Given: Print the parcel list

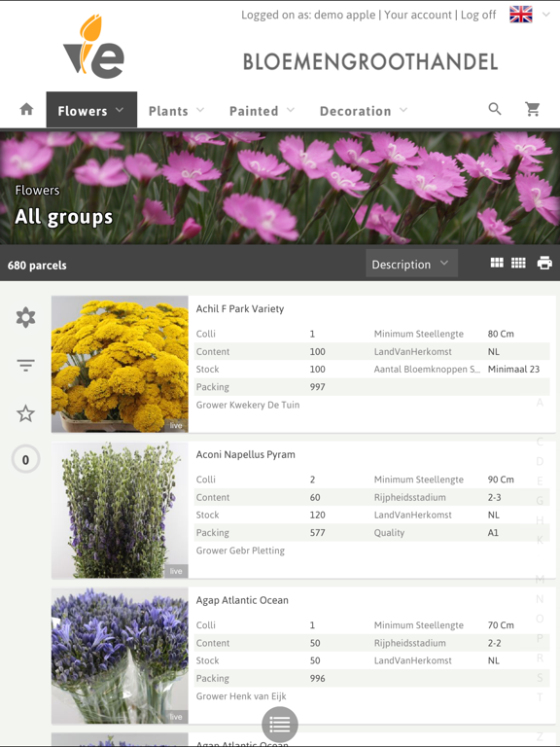Looking at the screenshot, I should pos(544,263).
